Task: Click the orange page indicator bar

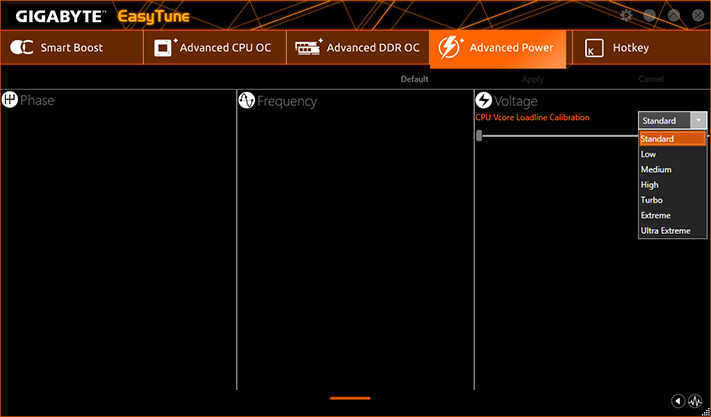Action: [350, 398]
